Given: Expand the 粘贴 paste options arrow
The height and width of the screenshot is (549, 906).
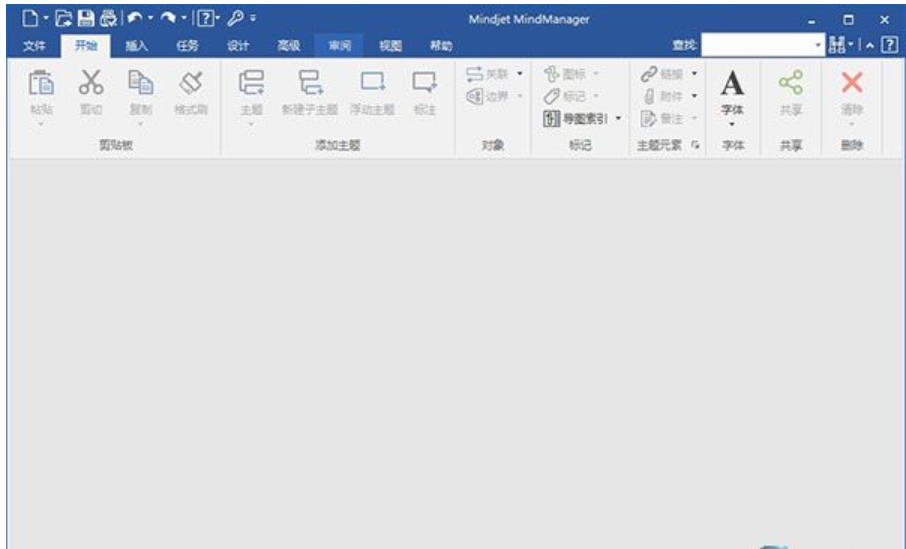Looking at the screenshot, I should point(41,124).
